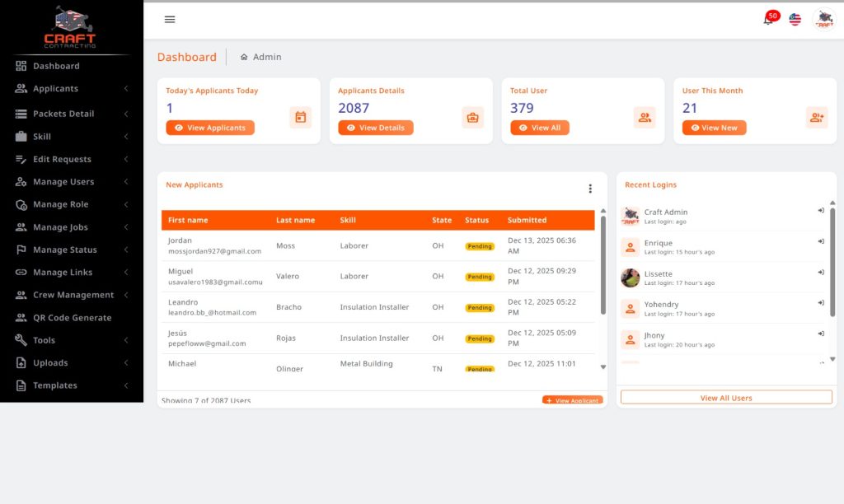The height and width of the screenshot is (504, 844).
Task: Click the briefcase icon in Applicants Details card
Action: [x=472, y=118]
